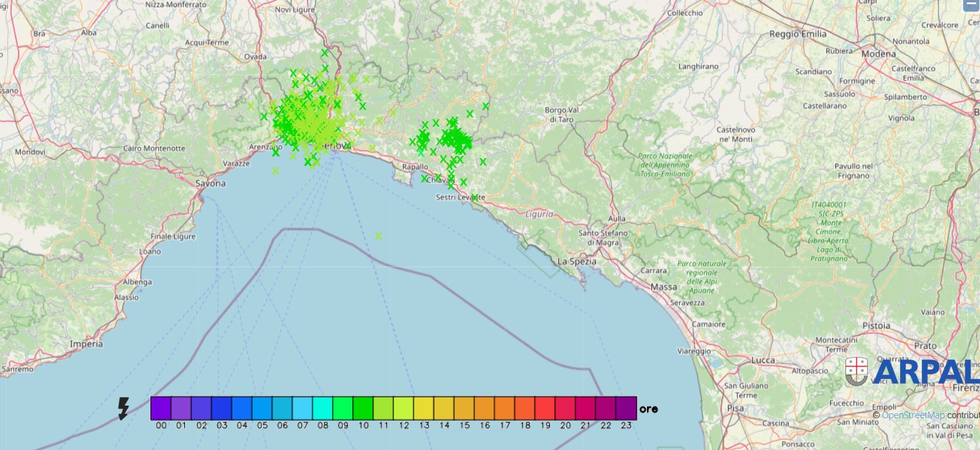Click the lightning bolt legend icon
The width and height of the screenshot is (980, 450).
click(x=124, y=408)
